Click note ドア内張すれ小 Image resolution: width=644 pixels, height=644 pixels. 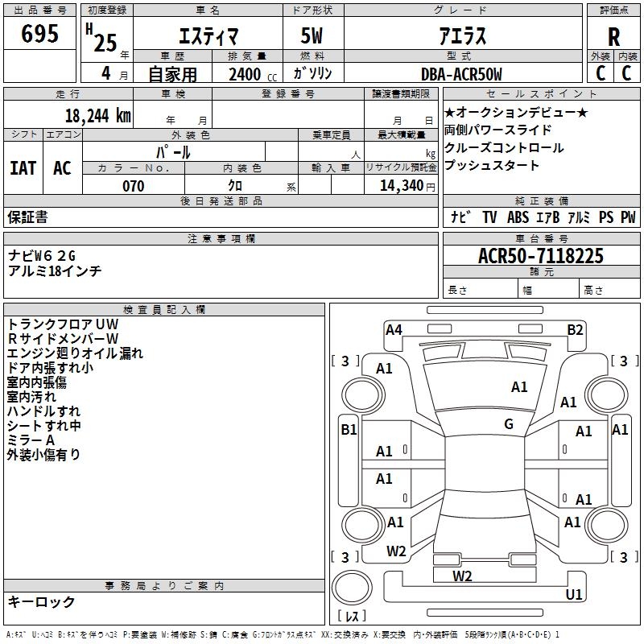(x=50, y=368)
